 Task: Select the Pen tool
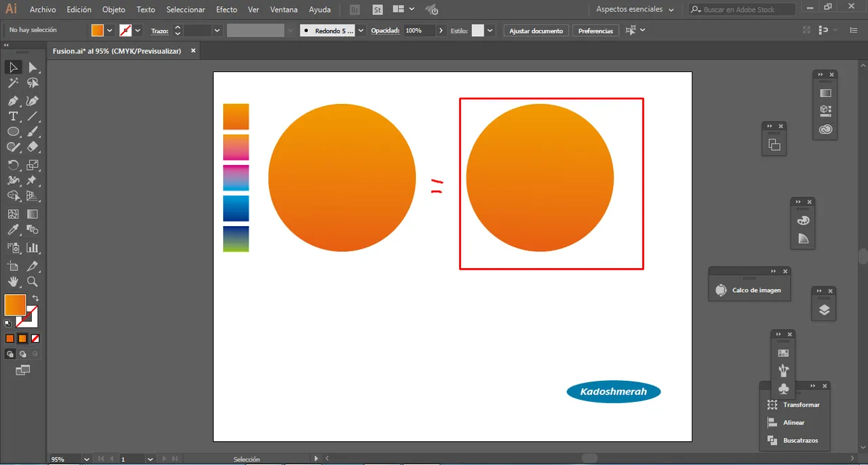(13, 100)
